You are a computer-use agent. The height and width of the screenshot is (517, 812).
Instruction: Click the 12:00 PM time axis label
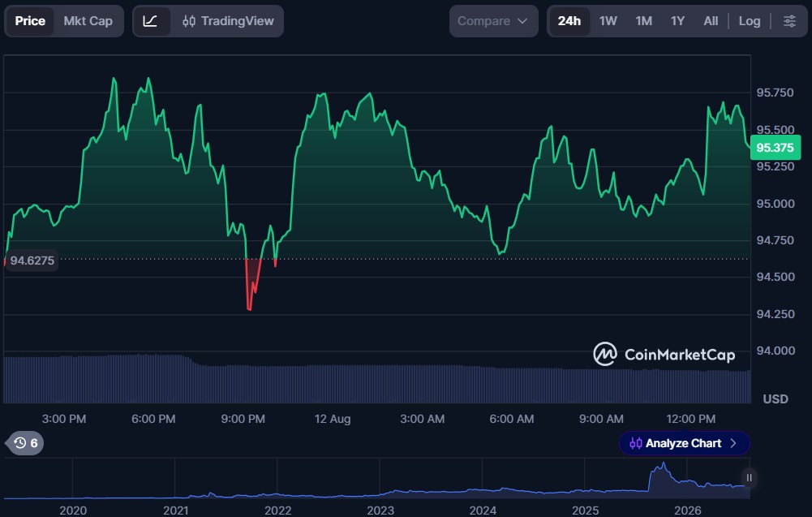coord(691,419)
